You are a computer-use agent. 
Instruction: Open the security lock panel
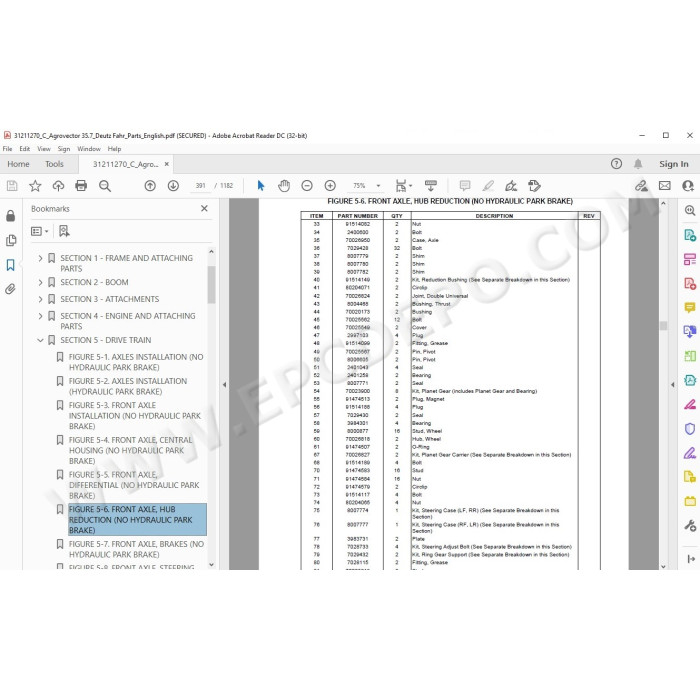coord(11,216)
